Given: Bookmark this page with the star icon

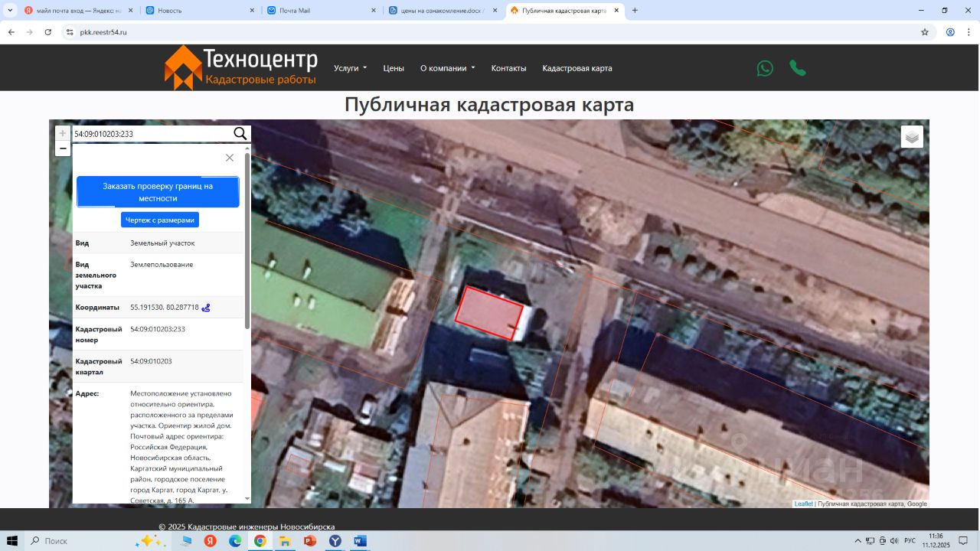Looking at the screenshot, I should [925, 32].
